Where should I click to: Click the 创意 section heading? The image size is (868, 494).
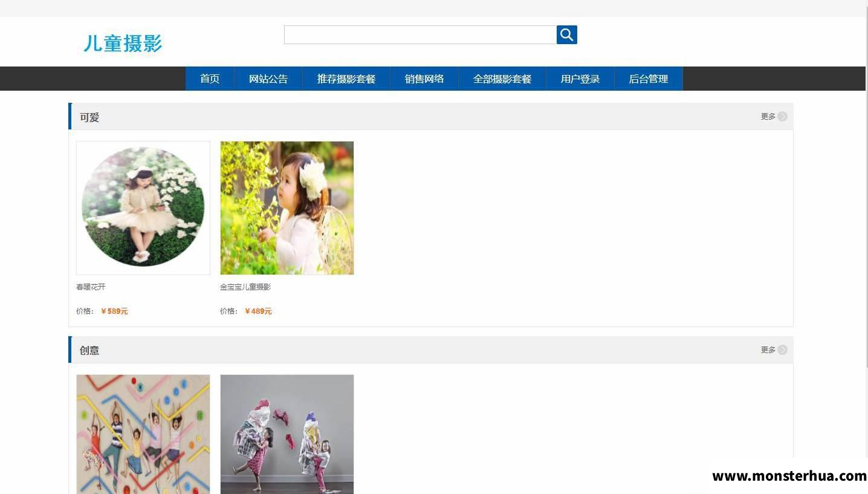click(x=89, y=351)
